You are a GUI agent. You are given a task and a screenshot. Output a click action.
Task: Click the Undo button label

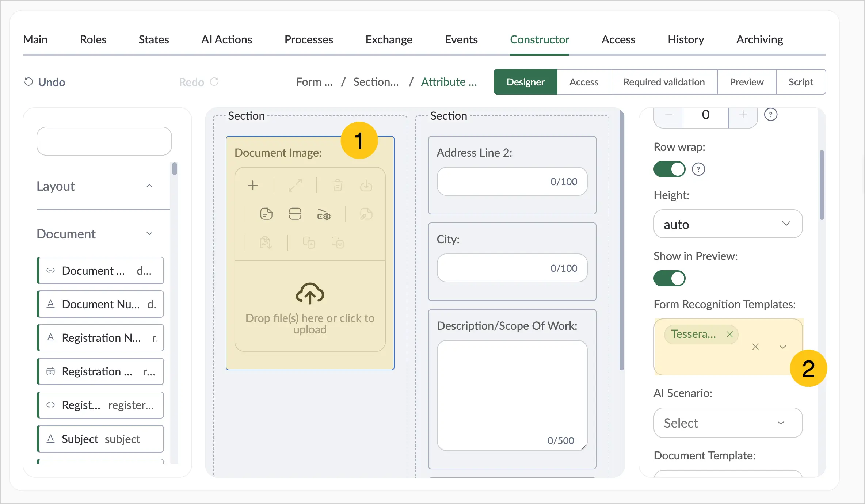pyautogui.click(x=52, y=82)
